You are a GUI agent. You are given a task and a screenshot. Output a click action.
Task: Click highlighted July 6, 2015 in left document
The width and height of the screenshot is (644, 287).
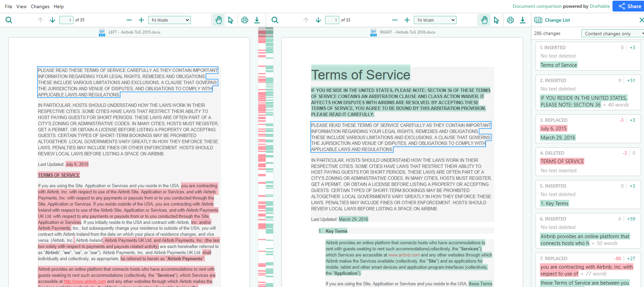[77, 164]
